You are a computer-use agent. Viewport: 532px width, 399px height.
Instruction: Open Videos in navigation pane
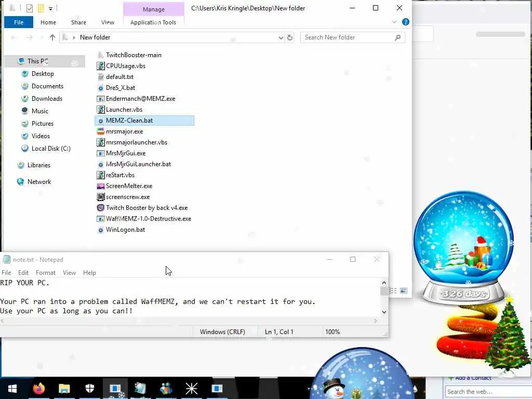[41, 136]
